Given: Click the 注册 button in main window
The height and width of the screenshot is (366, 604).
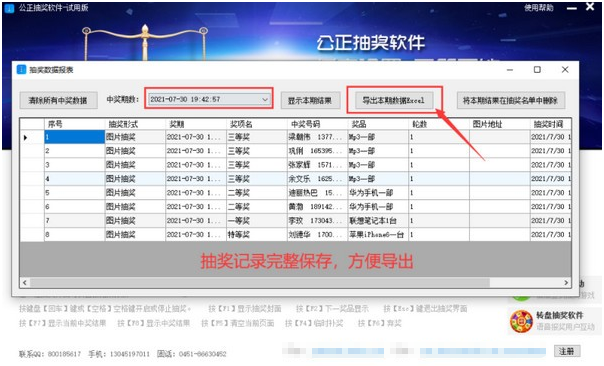Looking at the screenshot, I should (x=566, y=351).
